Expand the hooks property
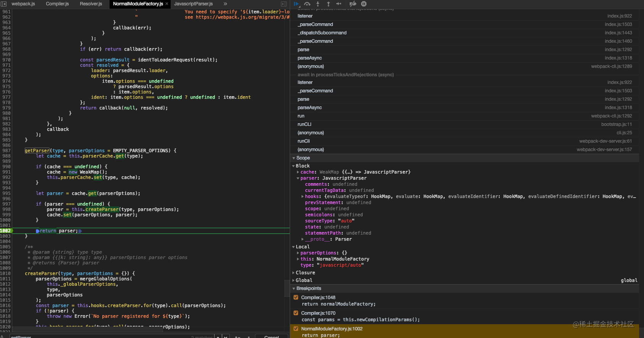Viewport: 644px width, 338px height. (x=302, y=196)
